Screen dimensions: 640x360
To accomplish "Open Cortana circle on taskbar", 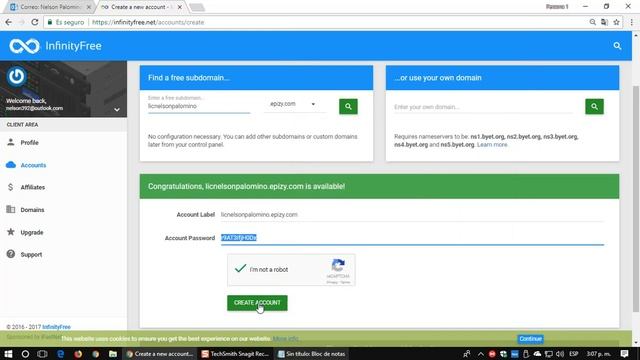I will [25, 354].
